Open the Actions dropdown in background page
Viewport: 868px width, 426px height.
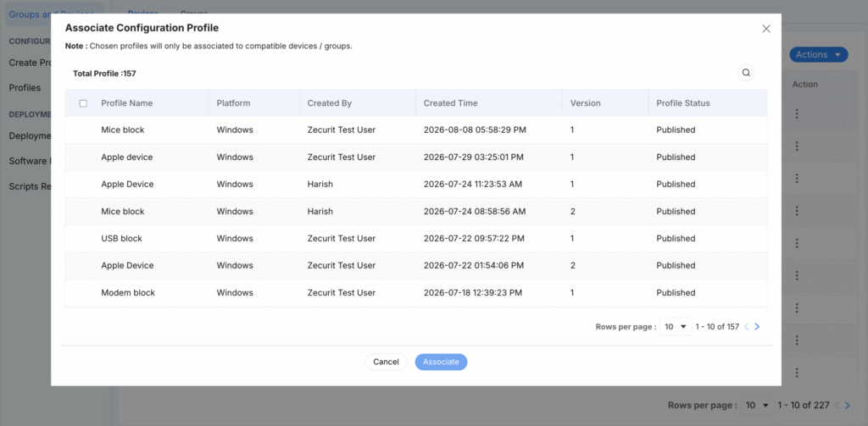(818, 55)
